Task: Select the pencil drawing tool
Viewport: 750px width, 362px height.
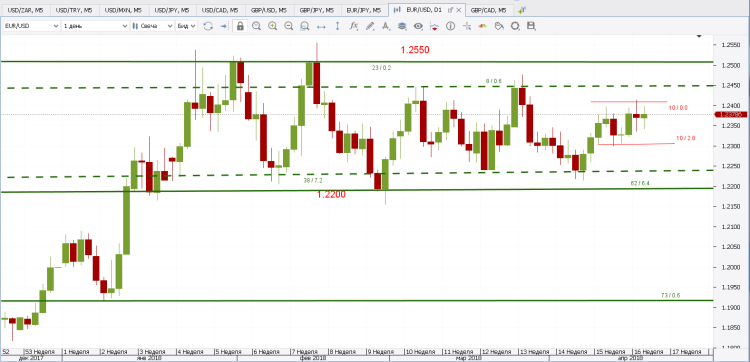Action: coord(370,26)
